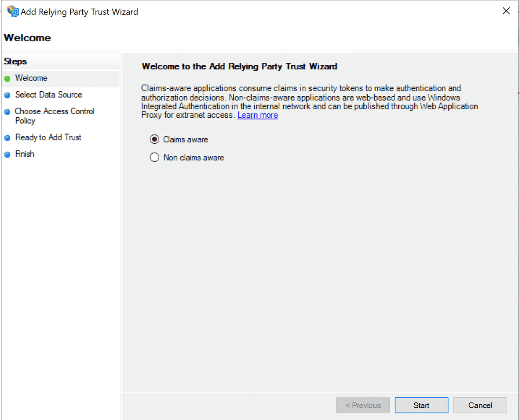
Task: Cancel the wizard with the Cancel button
Action: click(x=480, y=405)
